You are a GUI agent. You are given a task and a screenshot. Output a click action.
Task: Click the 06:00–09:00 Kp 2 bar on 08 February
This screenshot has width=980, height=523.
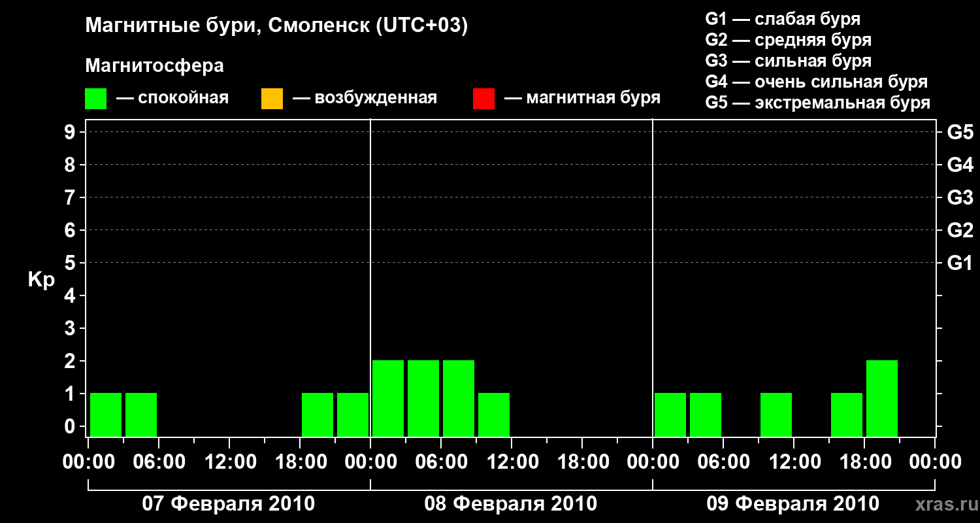(459, 399)
